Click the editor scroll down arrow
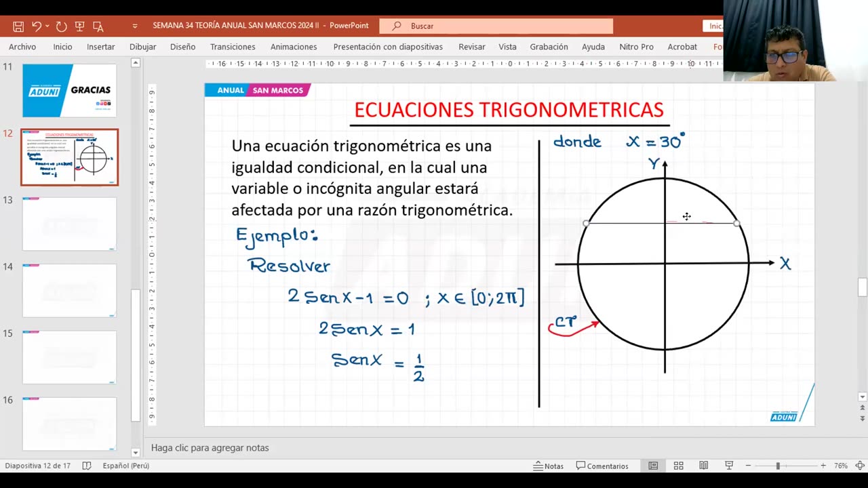 [x=863, y=397]
